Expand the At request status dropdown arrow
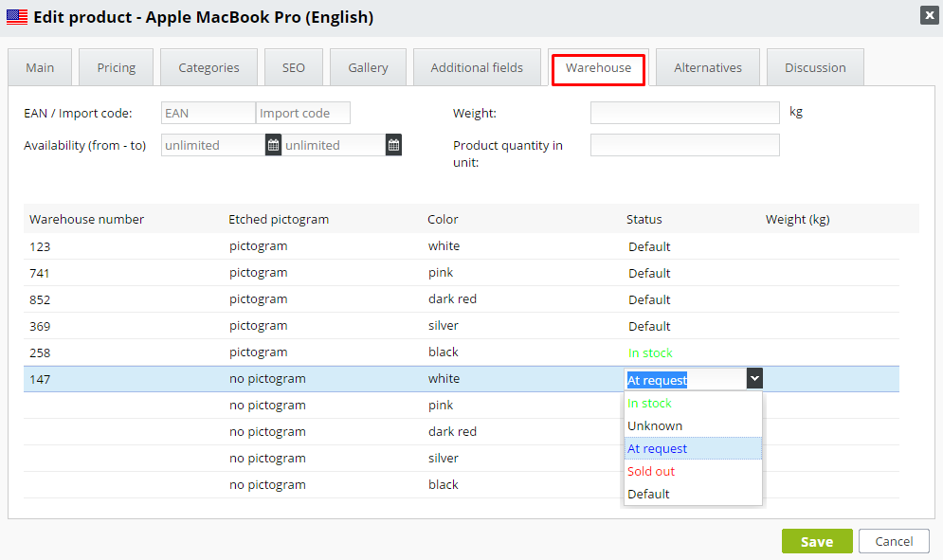This screenshot has width=943, height=560. pyautogui.click(x=754, y=378)
